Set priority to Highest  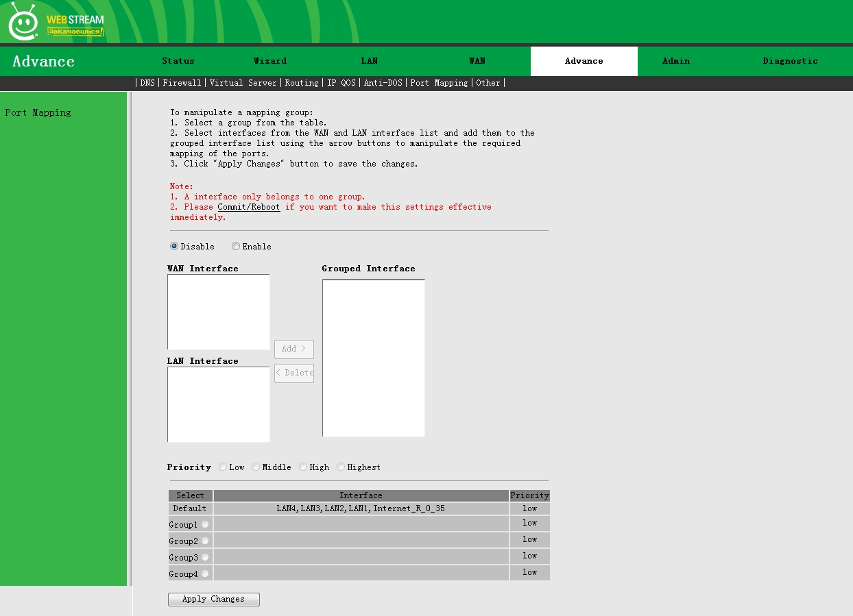[341, 467]
